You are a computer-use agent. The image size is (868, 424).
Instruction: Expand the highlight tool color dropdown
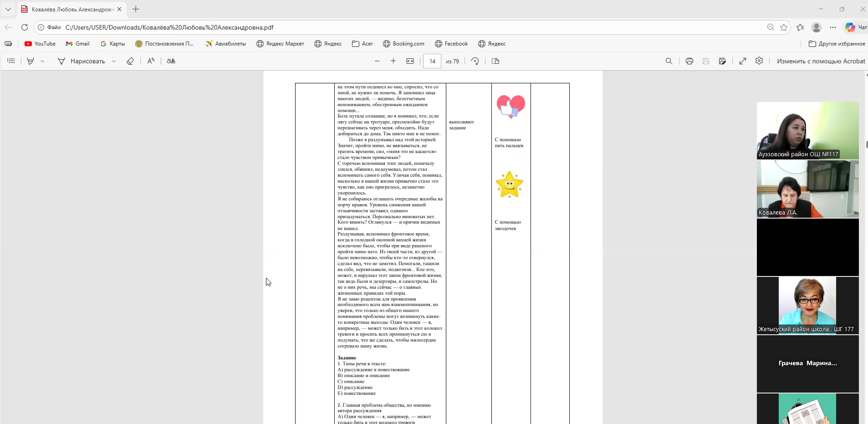[x=42, y=61]
